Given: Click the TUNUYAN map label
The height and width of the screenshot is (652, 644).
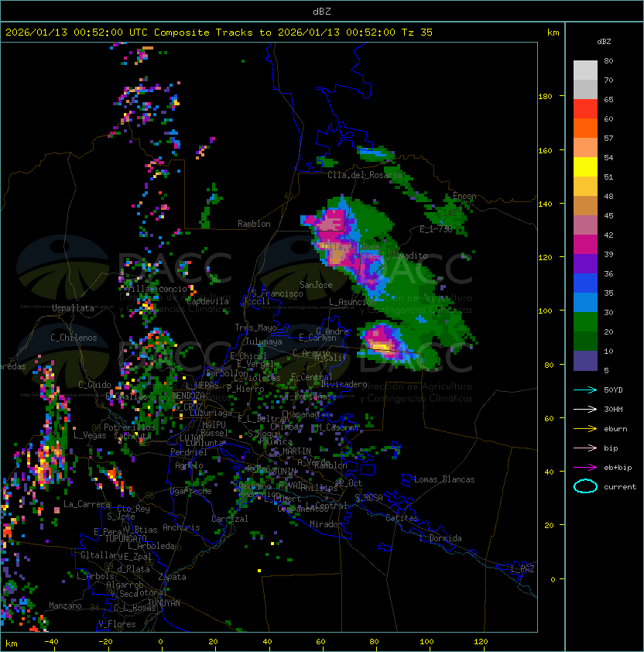Looking at the screenshot, I should click(x=164, y=603).
